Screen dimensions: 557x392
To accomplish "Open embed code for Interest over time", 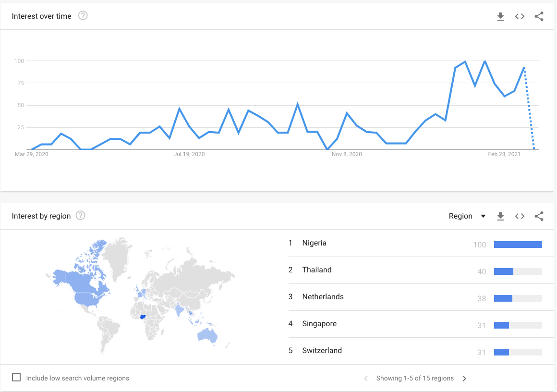I will 520,16.
